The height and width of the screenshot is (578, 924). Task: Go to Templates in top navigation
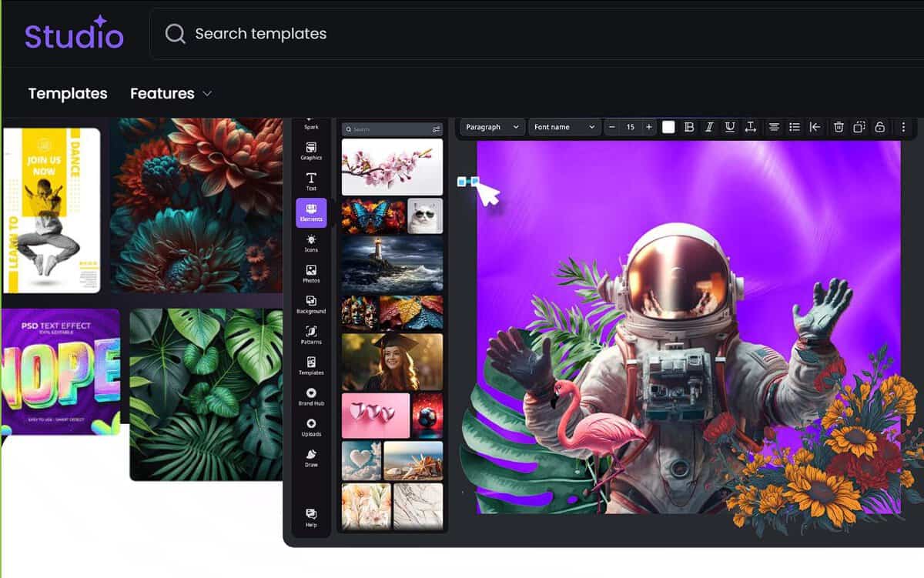(68, 93)
